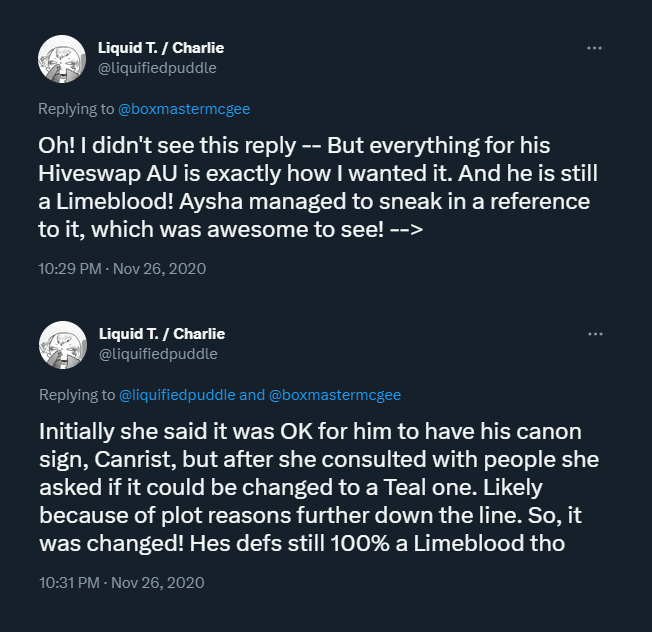Click the 10:29 PM Nov 26, 2020 timestamp
Viewport: 652px width, 632px height.
123,269
